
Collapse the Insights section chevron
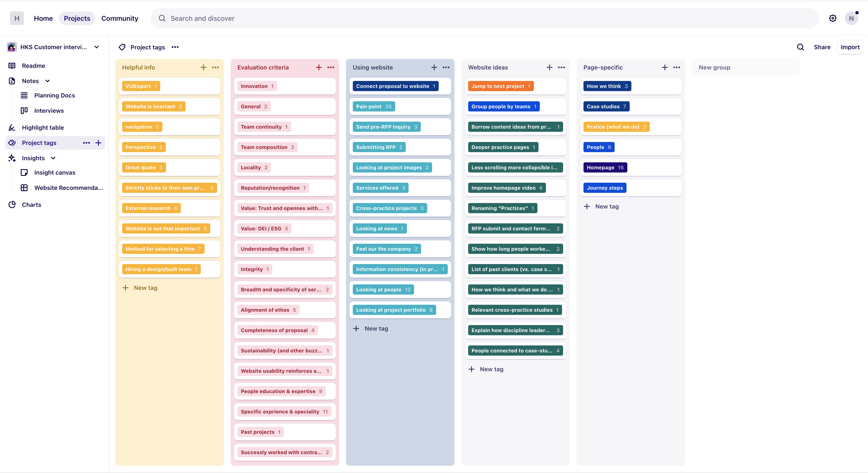[x=53, y=158]
